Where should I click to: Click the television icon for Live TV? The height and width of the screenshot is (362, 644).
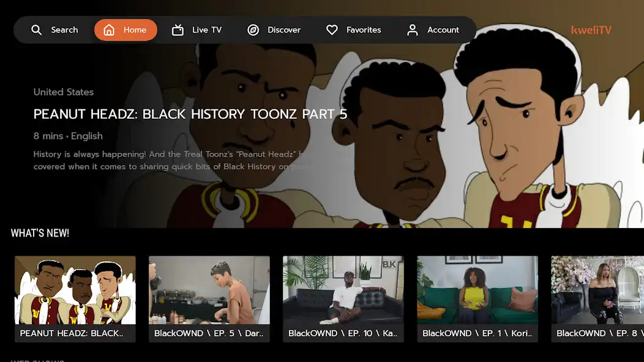[x=178, y=30]
